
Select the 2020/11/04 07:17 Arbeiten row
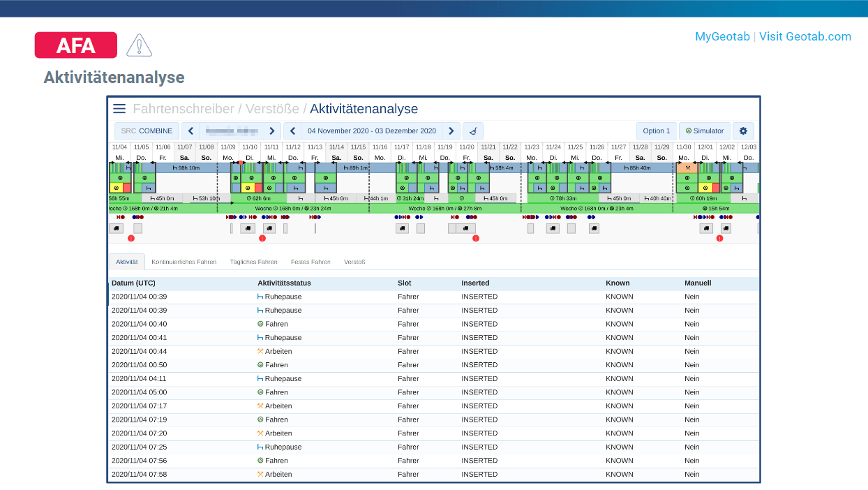434,406
